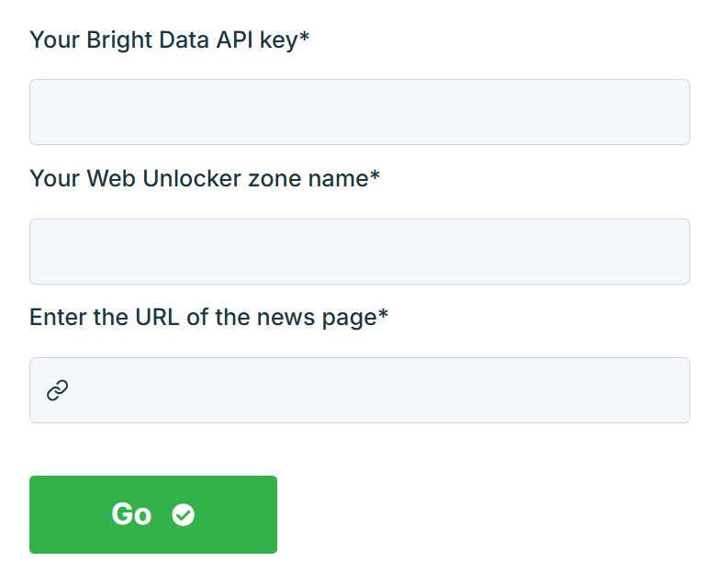Click the "Your Bright Data API key" label
Image resolution: width=728 pixels, height=573 pixels.
click(x=163, y=40)
